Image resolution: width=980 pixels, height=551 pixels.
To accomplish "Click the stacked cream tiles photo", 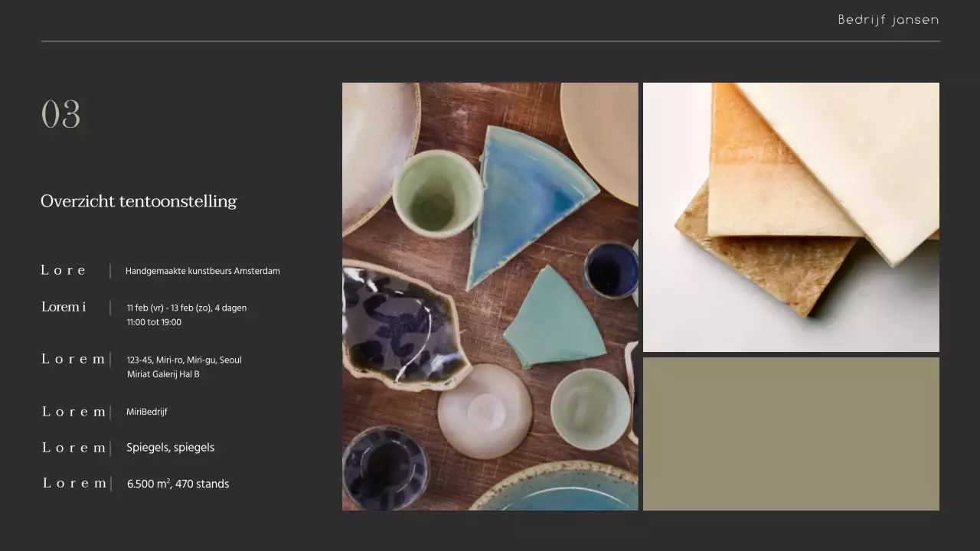I will pos(791,217).
